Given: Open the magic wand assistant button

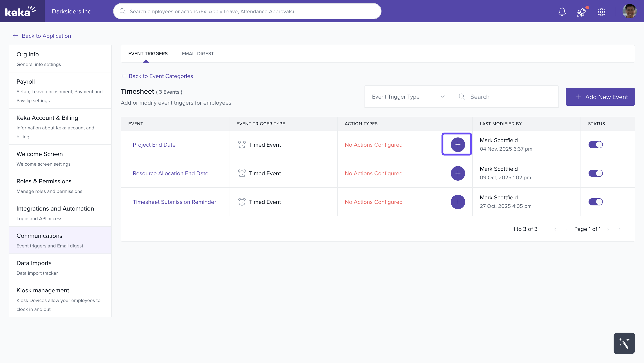Looking at the screenshot, I should coord(624,343).
